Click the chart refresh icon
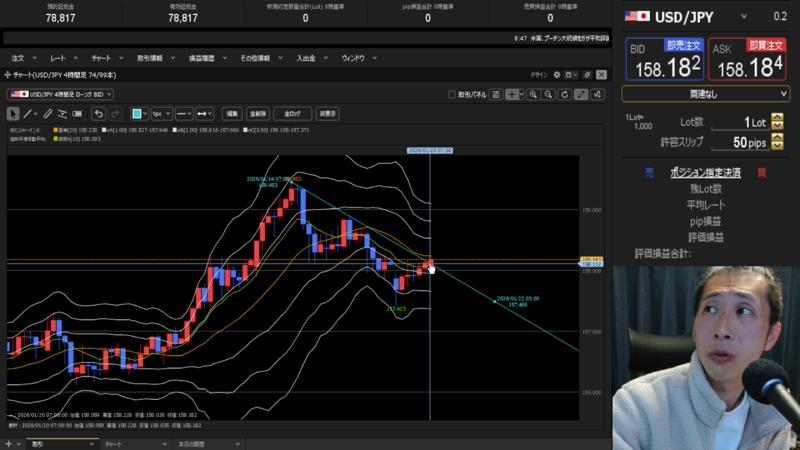 [564, 94]
